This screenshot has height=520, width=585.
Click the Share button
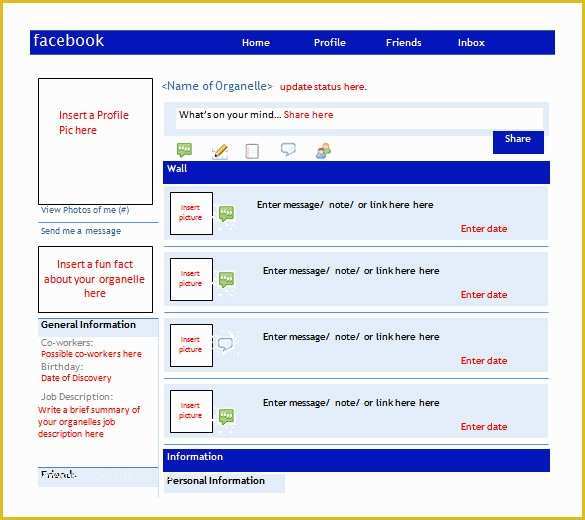(518, 142)
